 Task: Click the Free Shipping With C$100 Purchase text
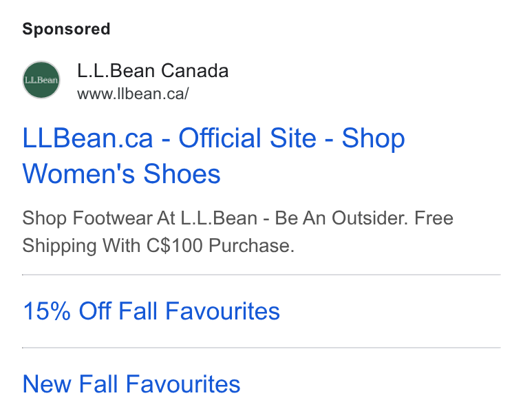click(x=238, y=232)
